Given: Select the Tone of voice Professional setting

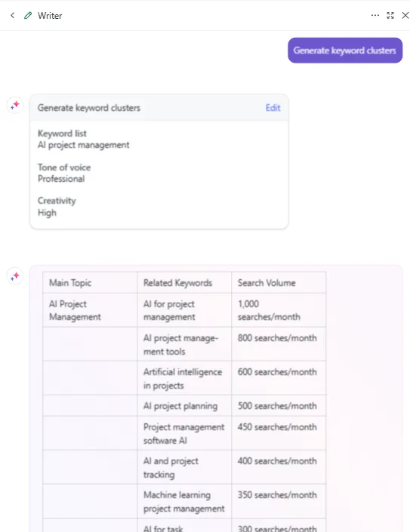Looking at the screenshot, I should coord(61,179).
